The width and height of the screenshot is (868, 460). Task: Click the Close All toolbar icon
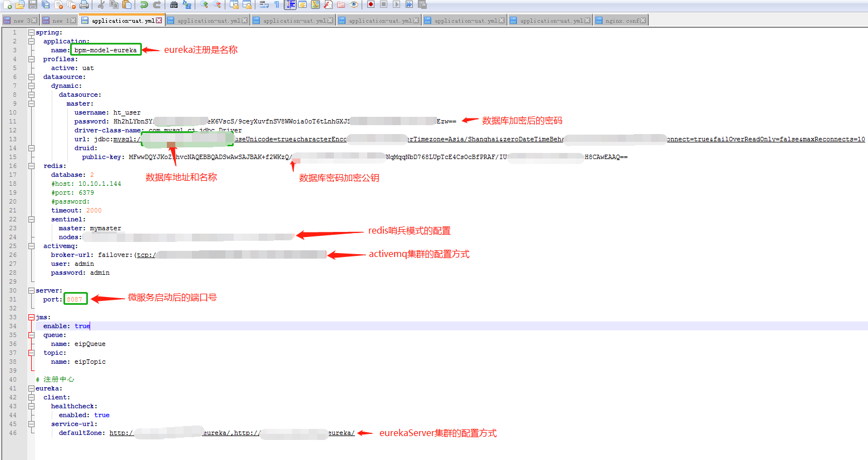point(71,4)
